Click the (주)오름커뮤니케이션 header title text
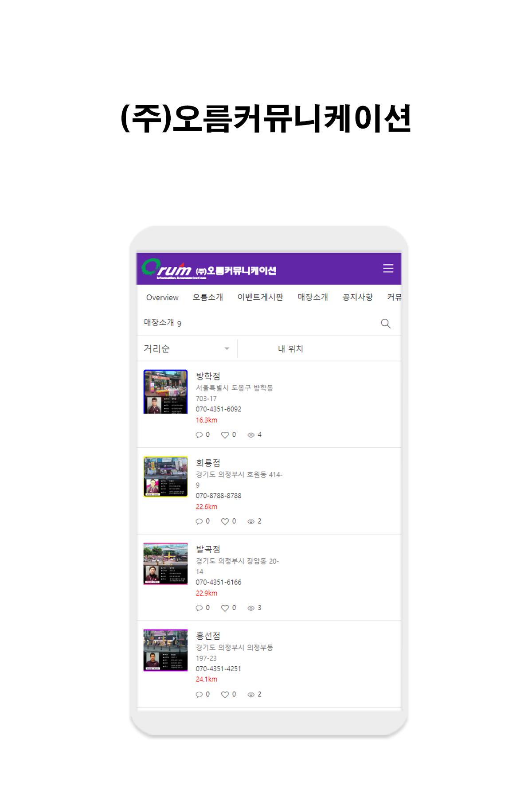 (236, 270)
